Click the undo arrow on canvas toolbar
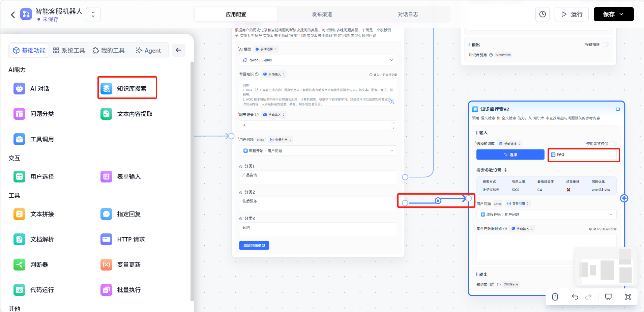 click(x=575, y=297)
